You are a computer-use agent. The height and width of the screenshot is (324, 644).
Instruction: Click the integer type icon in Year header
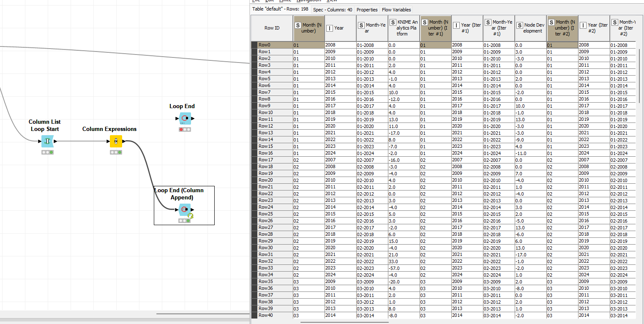(x=330, y=28)
